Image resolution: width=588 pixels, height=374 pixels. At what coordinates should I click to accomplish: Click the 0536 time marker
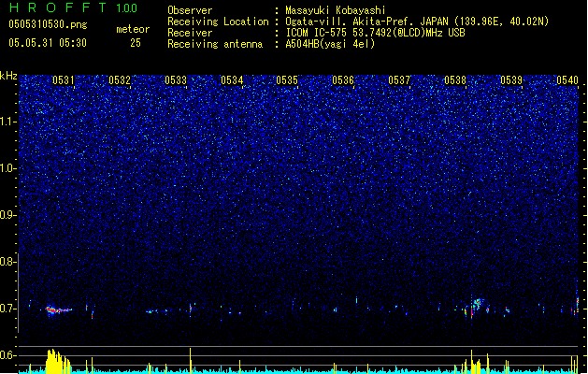tap(343, 80)
